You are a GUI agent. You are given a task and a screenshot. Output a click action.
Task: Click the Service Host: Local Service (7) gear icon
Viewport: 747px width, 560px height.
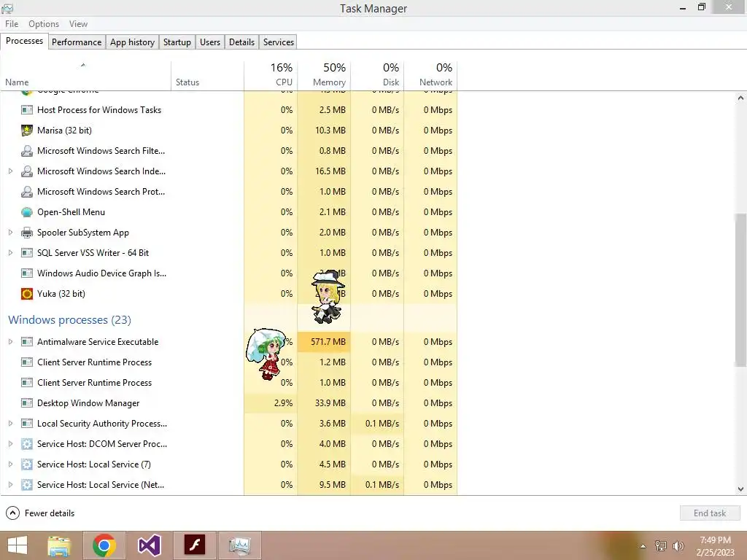[27, 464]
